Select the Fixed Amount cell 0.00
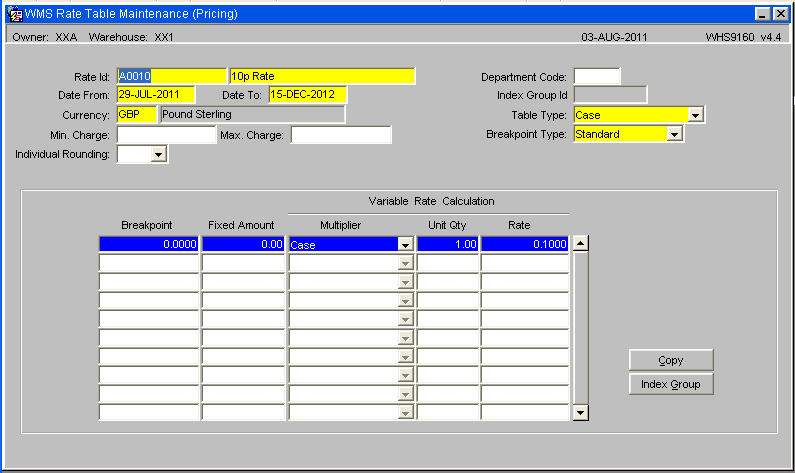This screenshot has width=795, height=473. tap(243, 244)
